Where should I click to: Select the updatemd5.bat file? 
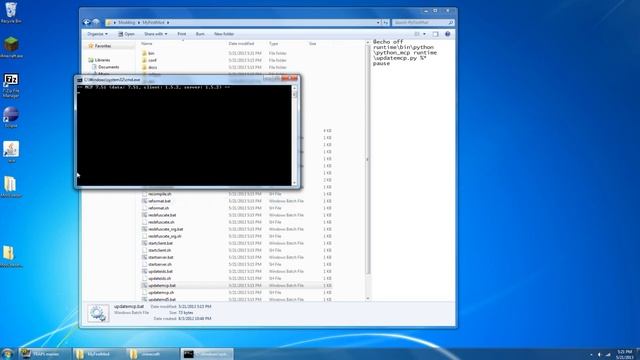click(x=162, y=299)
